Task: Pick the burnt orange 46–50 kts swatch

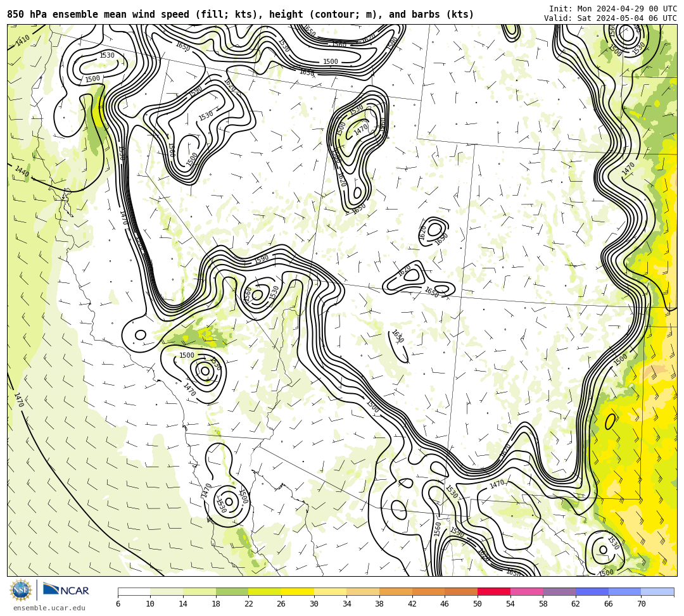Action: (461, 591)
